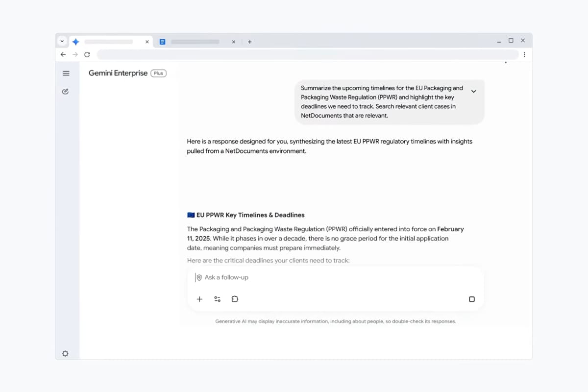This screenshot has height=392, width=588.
Task: Click the user prompt message bubble
Action: click(390, 102)
